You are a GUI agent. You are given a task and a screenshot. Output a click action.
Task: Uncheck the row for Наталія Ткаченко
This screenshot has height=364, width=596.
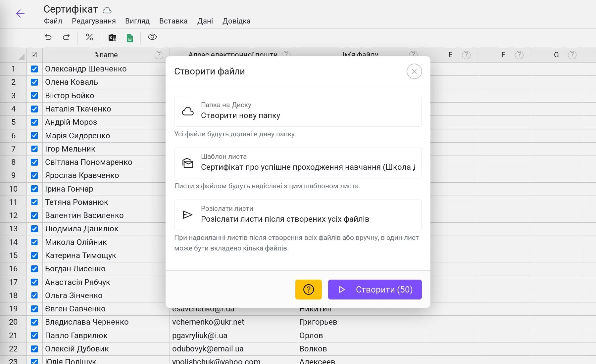(x=34, y=109)
